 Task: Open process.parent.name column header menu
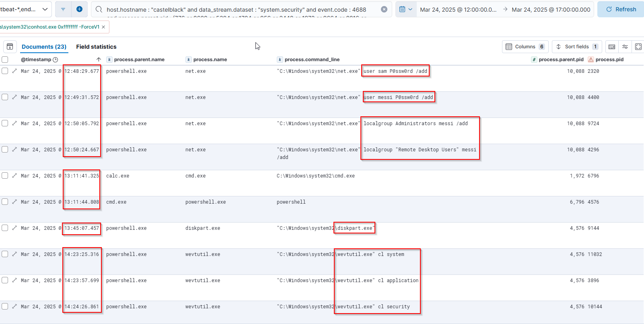click(x=139, y=60)
